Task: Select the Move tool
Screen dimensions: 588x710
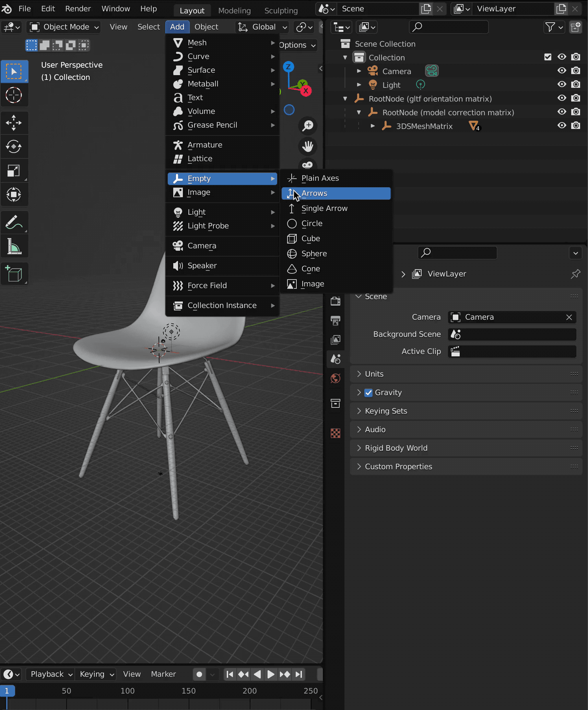Action: (x=14, y=122)
